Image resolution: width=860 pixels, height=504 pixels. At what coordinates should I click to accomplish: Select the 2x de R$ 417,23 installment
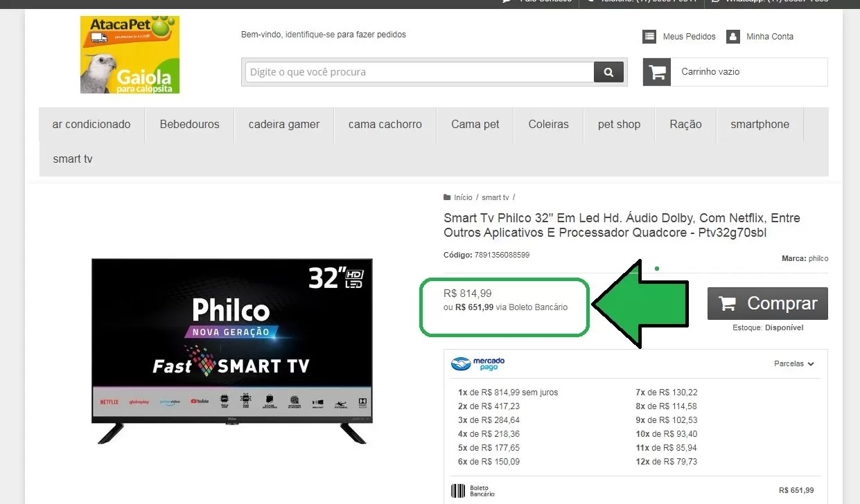[489, 406]
